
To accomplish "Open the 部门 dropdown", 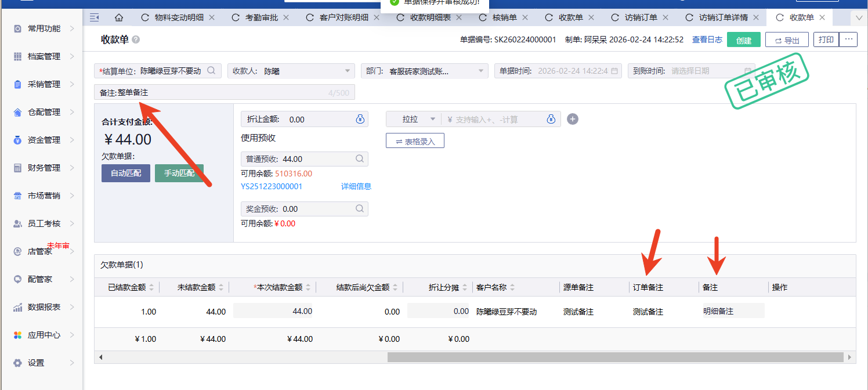I will coord(481,71).
